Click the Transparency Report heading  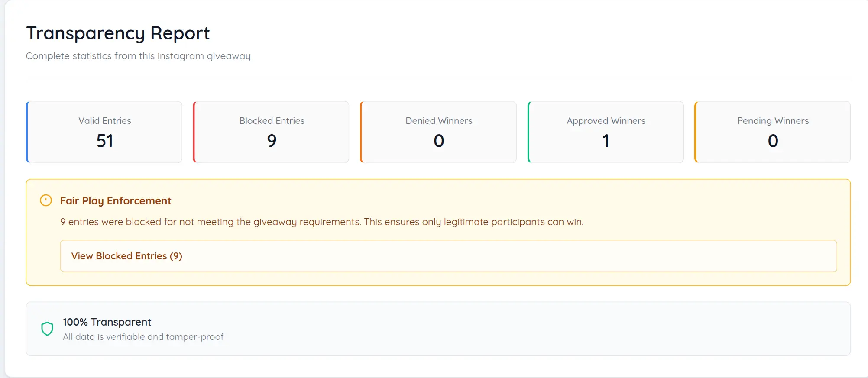point(118,33)
